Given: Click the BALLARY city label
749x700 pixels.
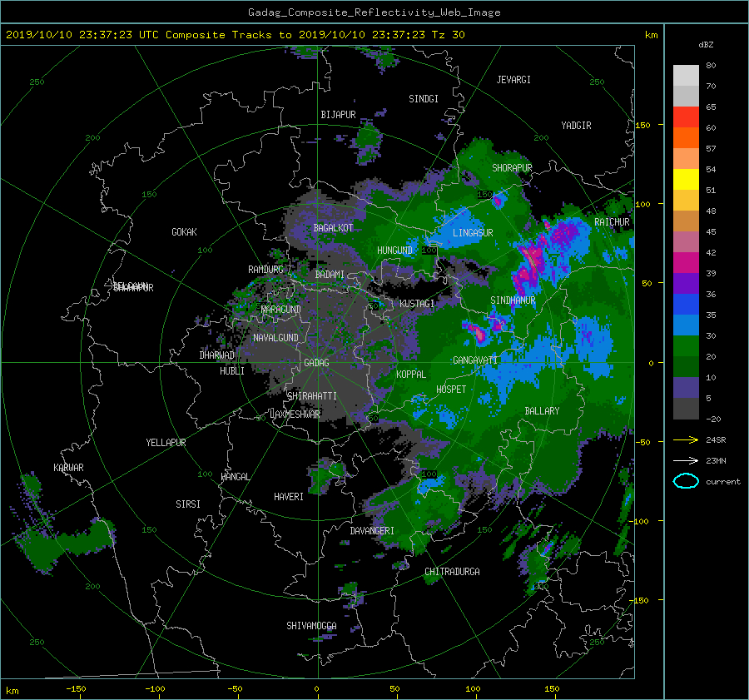Looking at the screenshot, I should (x=542, y=411).
